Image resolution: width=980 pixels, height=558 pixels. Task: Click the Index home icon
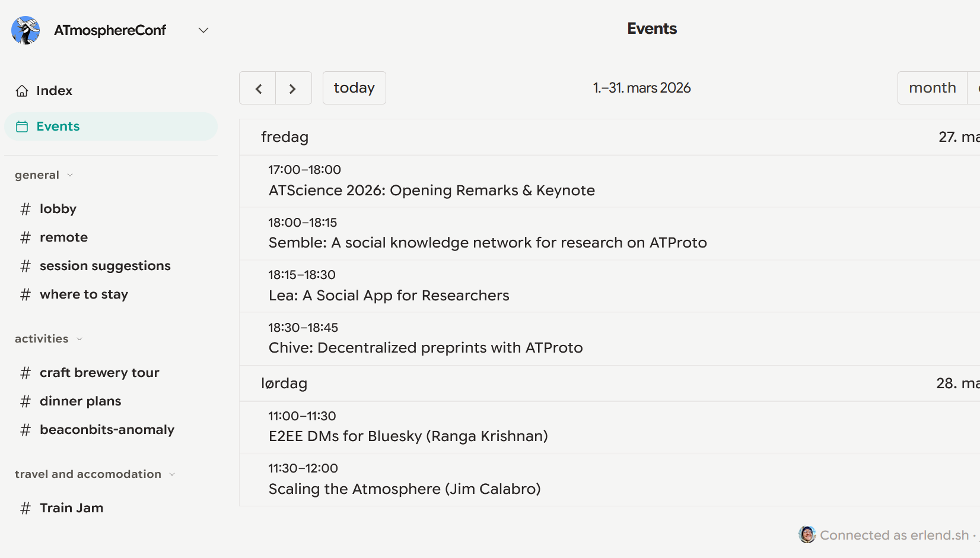point(22,90)
